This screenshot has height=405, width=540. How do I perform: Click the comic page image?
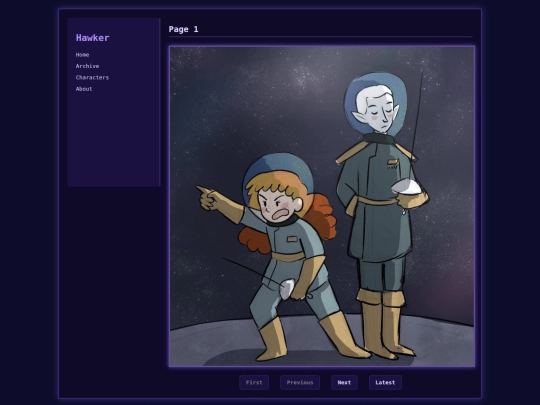(322, 206)
